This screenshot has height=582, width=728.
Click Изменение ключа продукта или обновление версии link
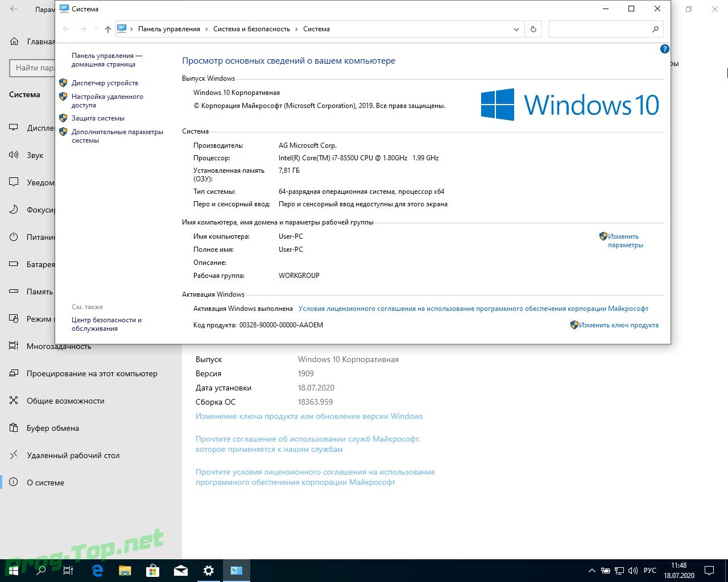click(x=309, y=416)
